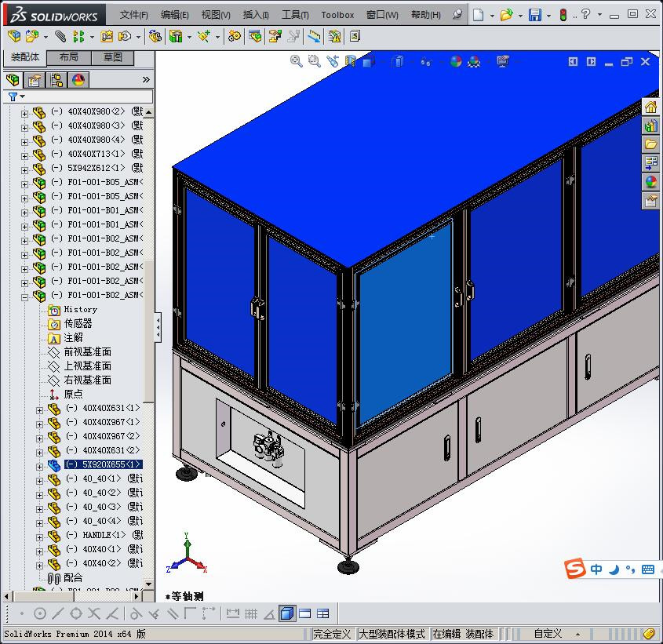The image size is (663, 644).
Task: Toggle the Sogou Chinese input mode
Action: (596, 569)
